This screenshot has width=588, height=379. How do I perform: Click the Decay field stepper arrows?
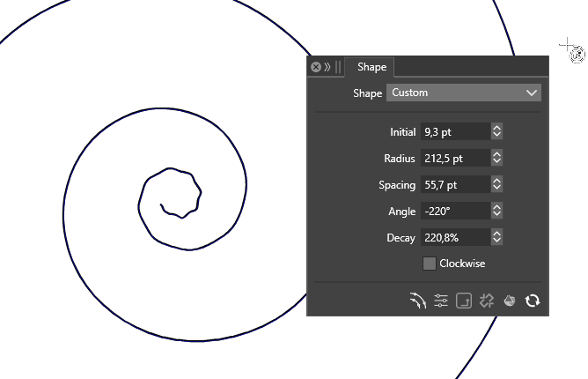click(496, 237)
